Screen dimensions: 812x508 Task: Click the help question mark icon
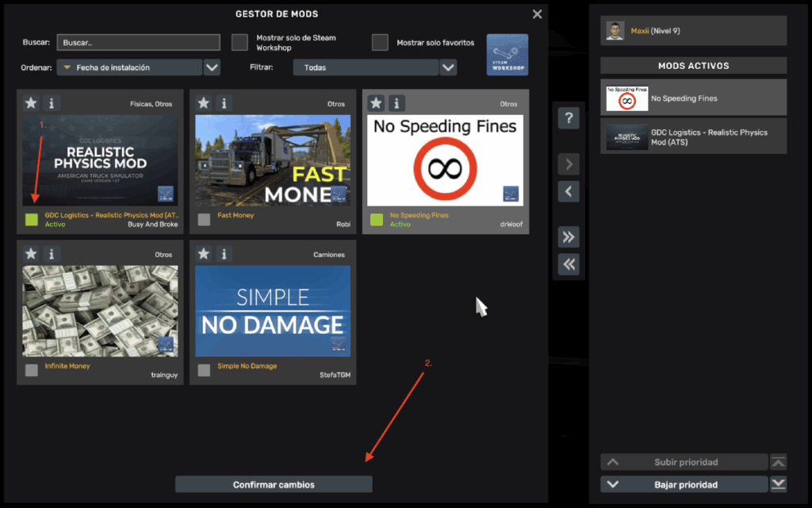[569, 117]
